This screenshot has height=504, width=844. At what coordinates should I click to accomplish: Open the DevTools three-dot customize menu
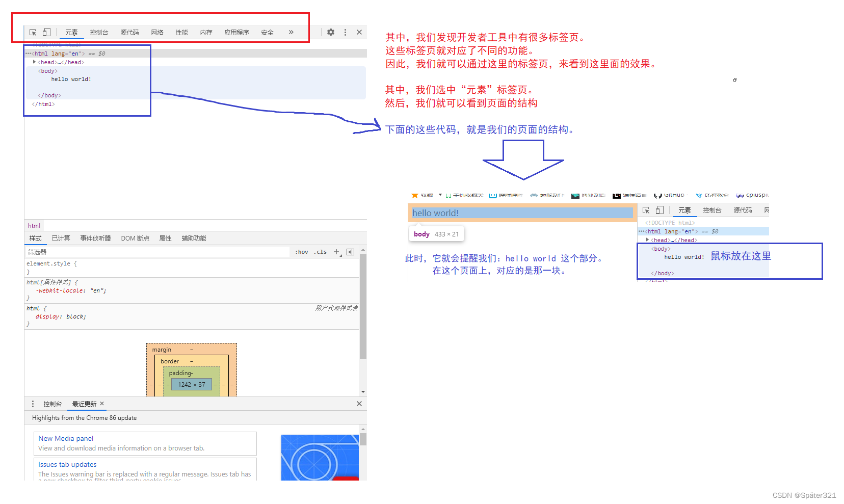point(346,32)
